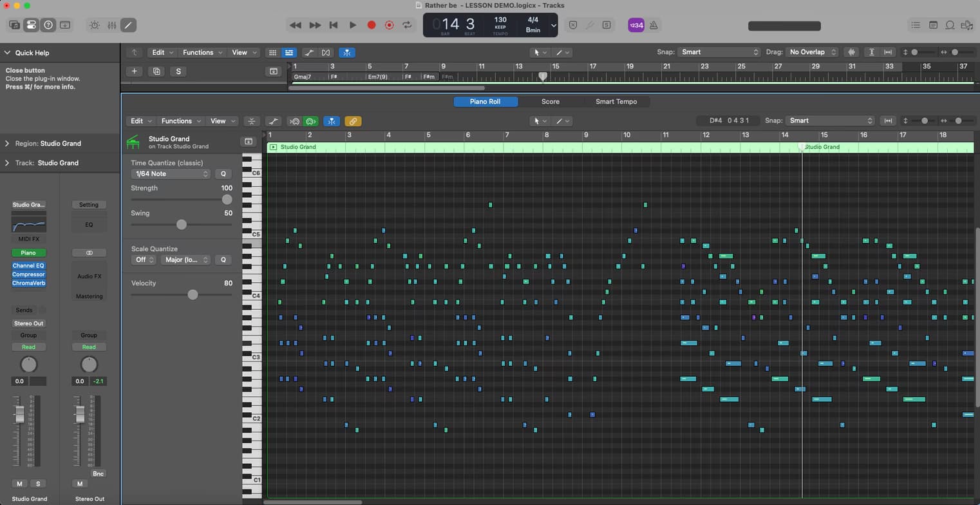Image resolution: width=980 pixels, height=505 pixels.
Task: Click the green MIDI Out button
Action: click(x=312, y=121)
